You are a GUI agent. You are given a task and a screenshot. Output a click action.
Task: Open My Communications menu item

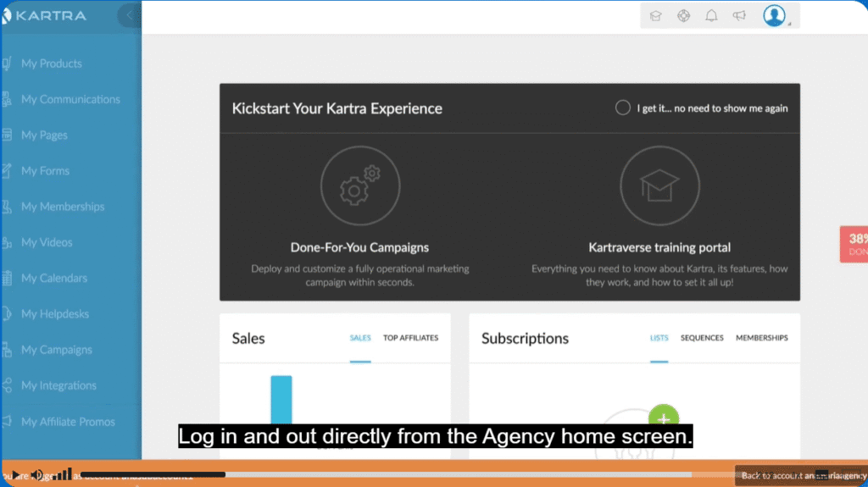tap(71, 99)
